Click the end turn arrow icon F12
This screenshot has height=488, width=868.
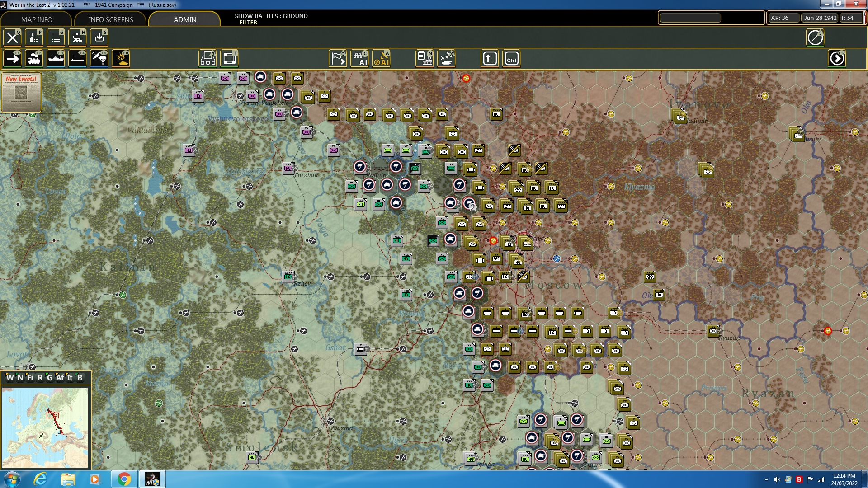[837, 59]
